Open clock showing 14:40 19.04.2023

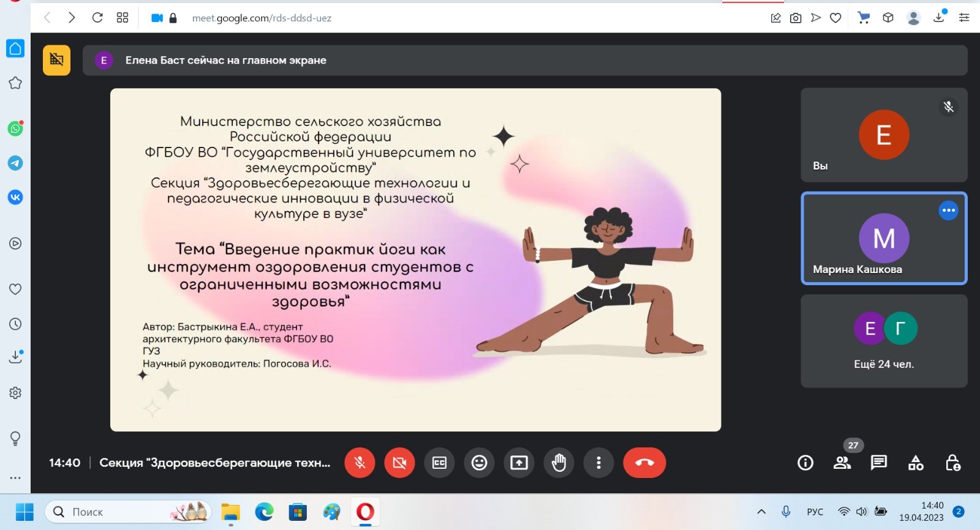tap(921, 512)
